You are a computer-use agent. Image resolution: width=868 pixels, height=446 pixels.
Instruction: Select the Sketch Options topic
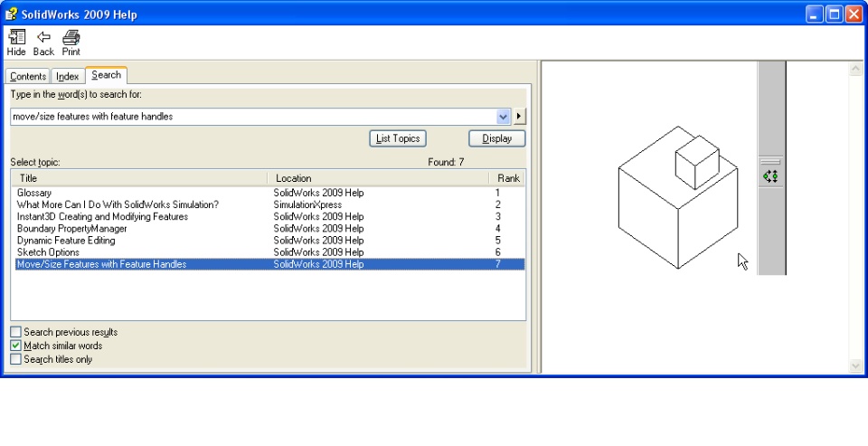pos(48,252)
